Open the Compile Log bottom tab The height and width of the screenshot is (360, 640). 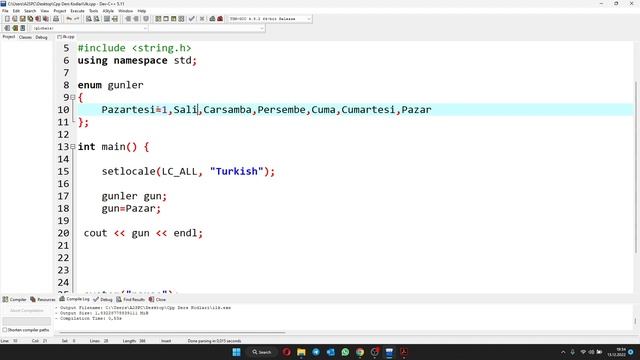[x=75, y=299]
